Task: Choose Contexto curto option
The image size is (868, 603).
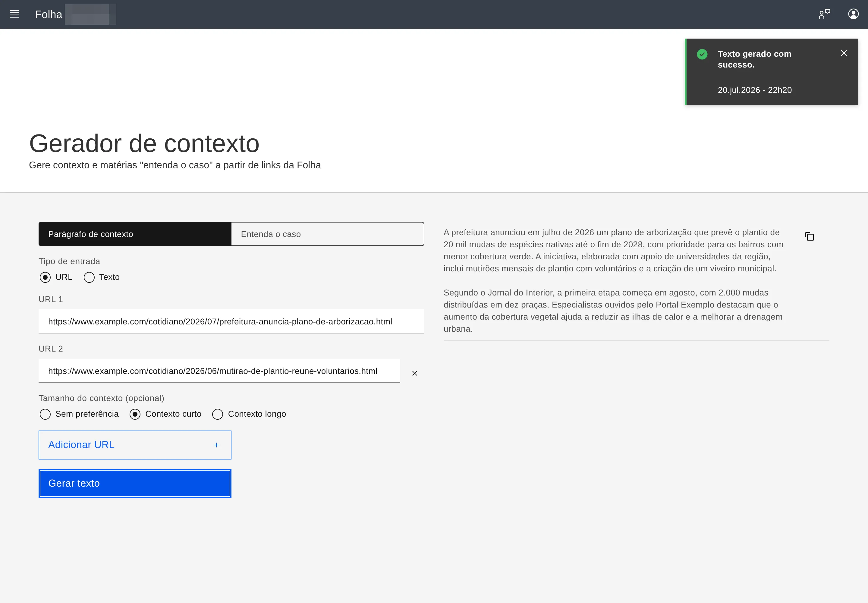Action: [135, 414]
